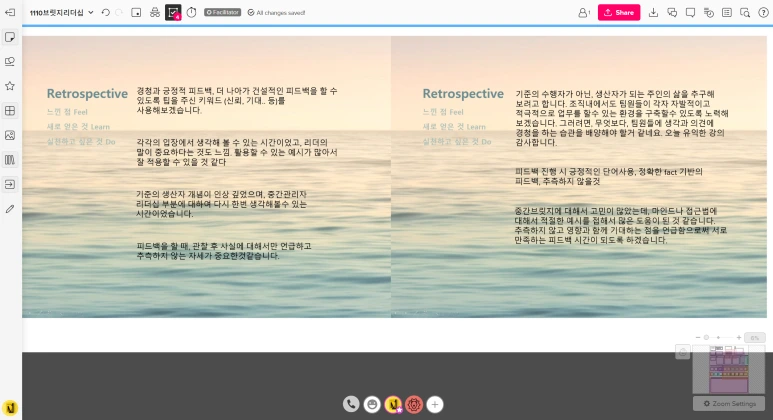Open the help question mark icon
Image resolution: width=773 pixels, height=420 pixels.
point(763,13)
